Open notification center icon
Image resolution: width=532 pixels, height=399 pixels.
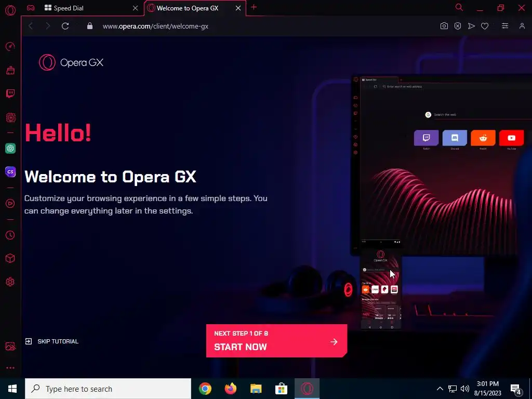point(516,389)
